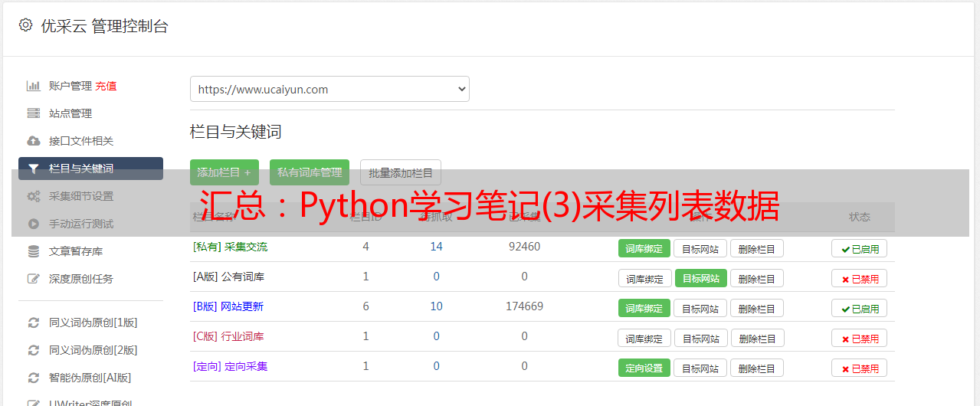Click the cloud upload icon for 接口文件相关
Image resolution: width=980 pixels, height=406 pixels.
click(x=34, y=141)
